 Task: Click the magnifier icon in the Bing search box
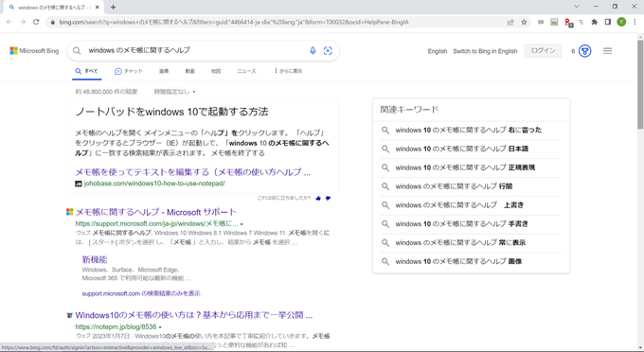[x=77, y=50]
